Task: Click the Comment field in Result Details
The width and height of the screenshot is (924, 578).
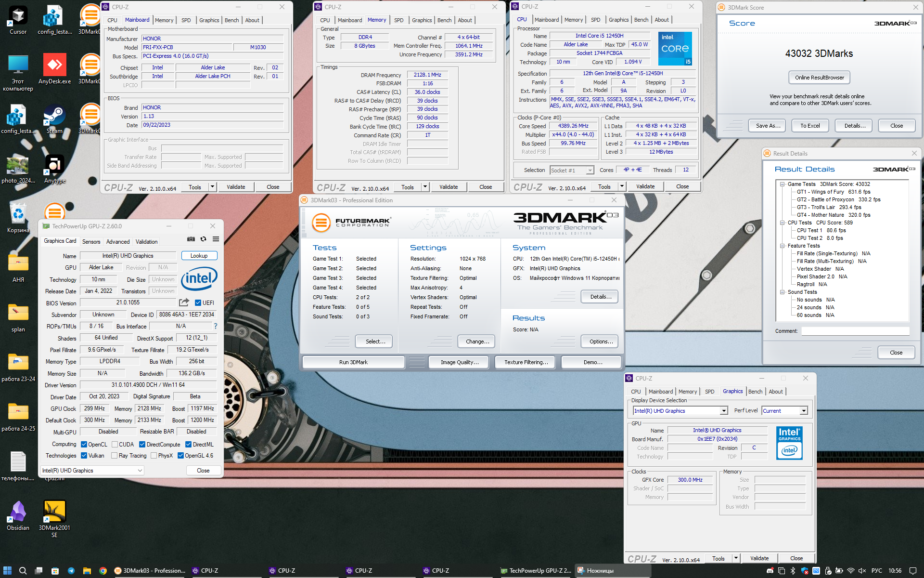Action: pyautogui.click(x=855, y=331)
